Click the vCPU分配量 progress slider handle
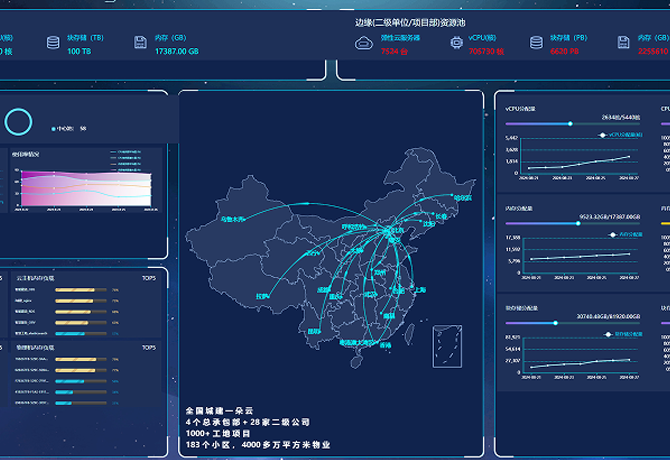The height and width of the screenshot is (460, 670). [x=570, y=124]
